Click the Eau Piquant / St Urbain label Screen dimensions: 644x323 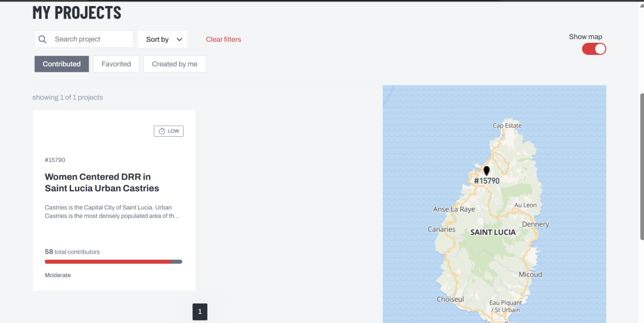click(x=506, y=306)
